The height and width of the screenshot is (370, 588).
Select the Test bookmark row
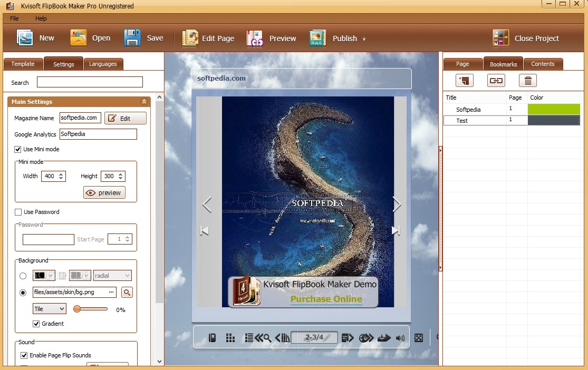coord(512,120)
